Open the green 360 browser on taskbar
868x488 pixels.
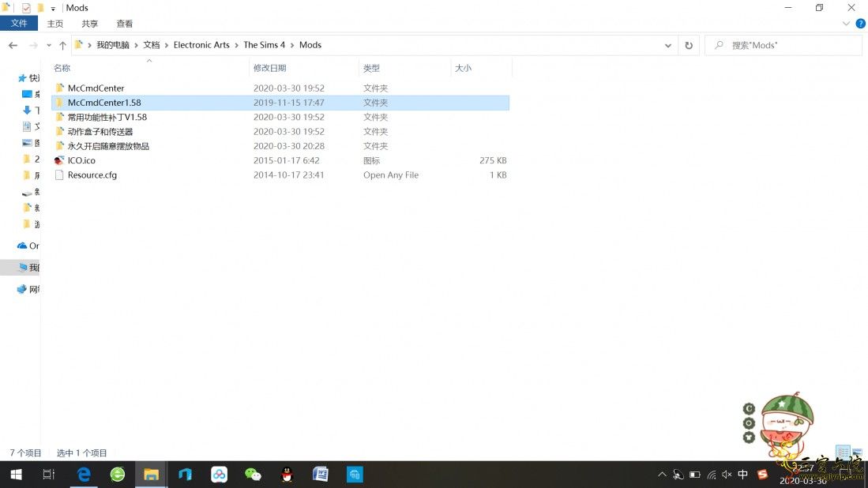point(118,474)
